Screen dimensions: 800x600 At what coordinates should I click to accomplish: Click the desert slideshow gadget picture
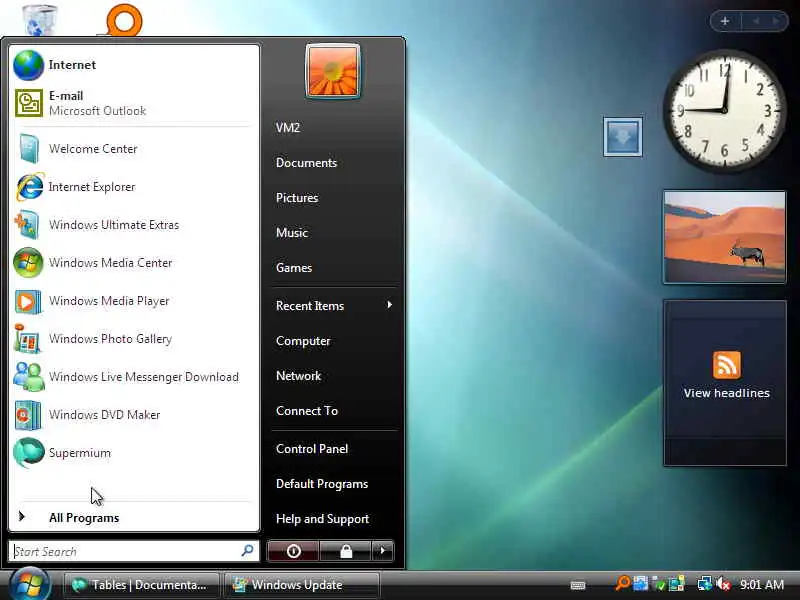tap(724, 237)
